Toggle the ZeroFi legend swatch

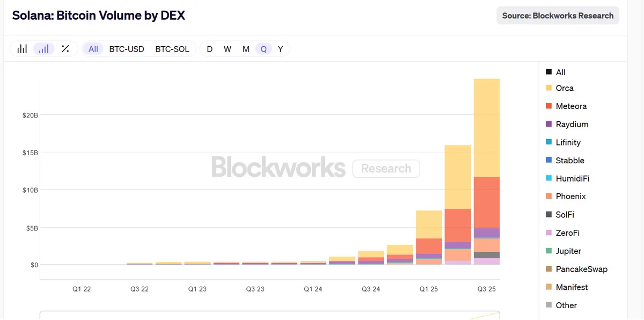(548, 233)
